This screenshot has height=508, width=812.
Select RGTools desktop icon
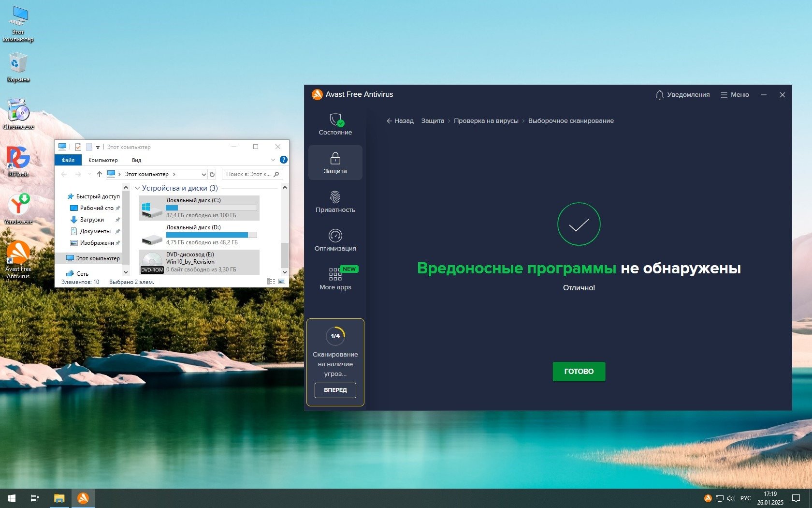[18, 162]
